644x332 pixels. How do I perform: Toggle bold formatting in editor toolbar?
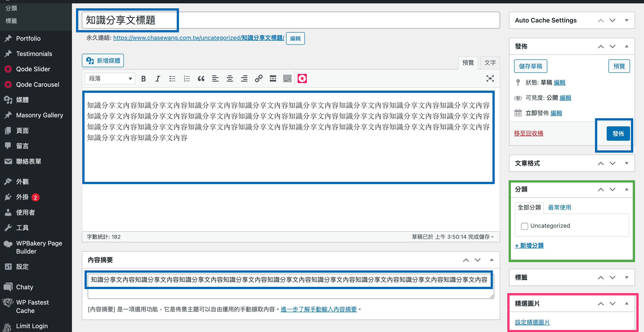point(143,79)
